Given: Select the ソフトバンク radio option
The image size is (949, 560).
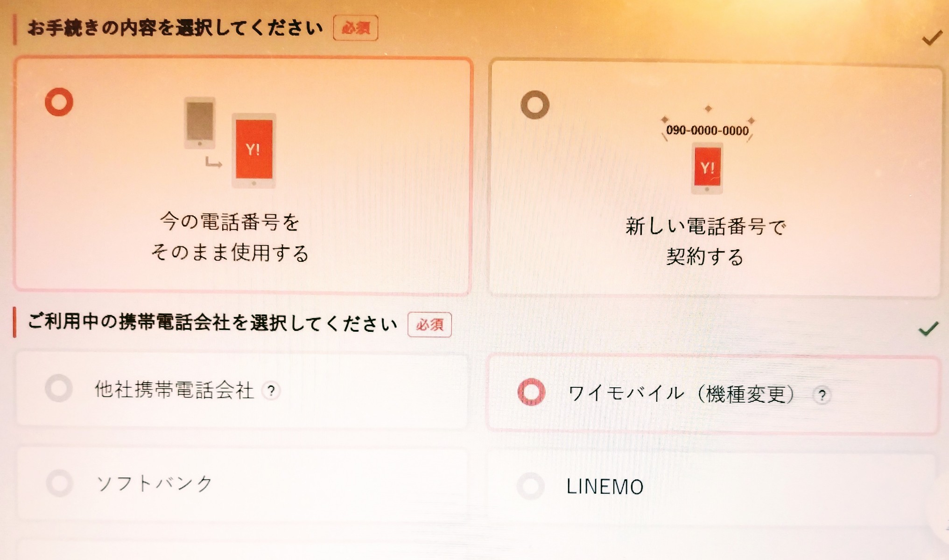Looking at the screenshot, I should coord(60,483).
